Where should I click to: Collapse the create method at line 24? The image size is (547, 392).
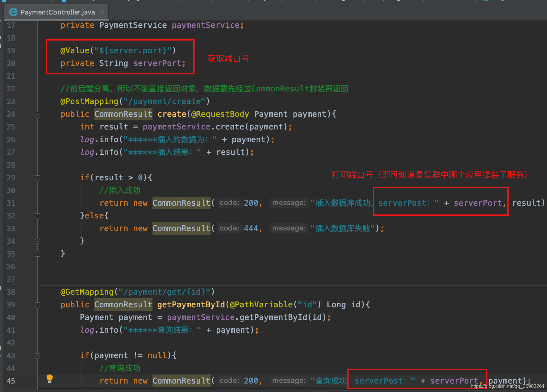[38, 114]
